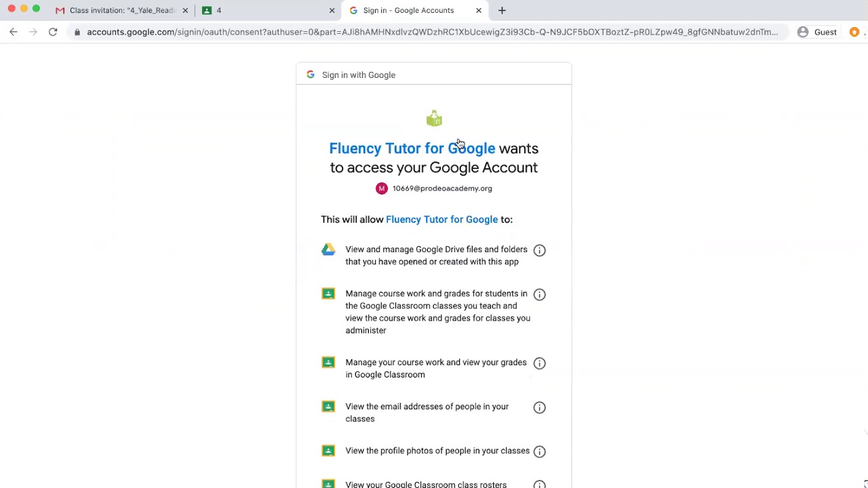Reload the current page
The image size is (868, 488).
[53, 32]
